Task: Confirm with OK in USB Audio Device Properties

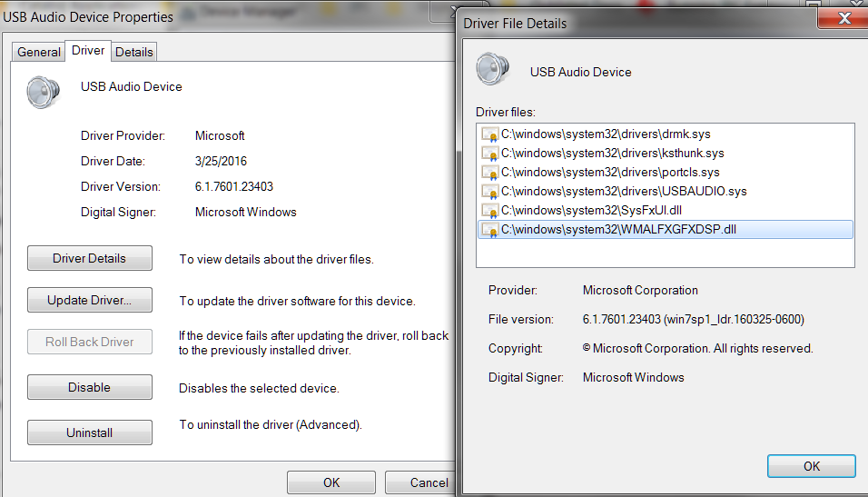Action: pyautogui.click(x=331, y=482)
